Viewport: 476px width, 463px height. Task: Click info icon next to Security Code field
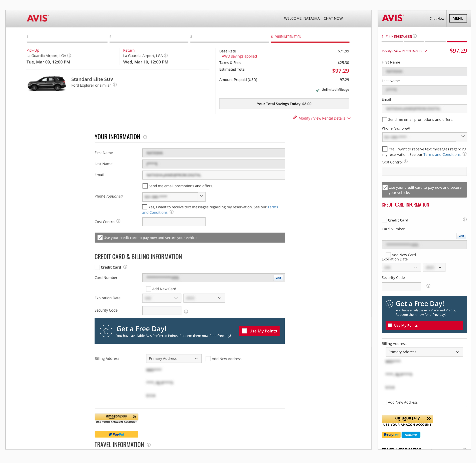pos(186,312)
